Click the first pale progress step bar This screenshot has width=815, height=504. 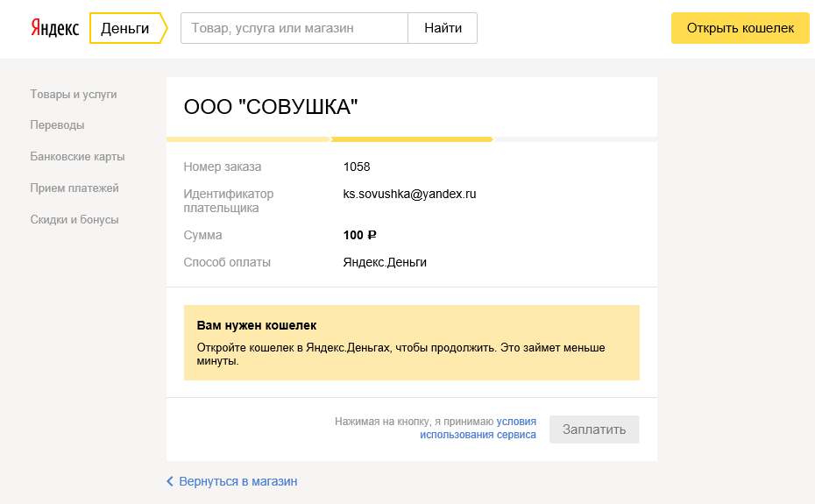click(x=249, y=139)
